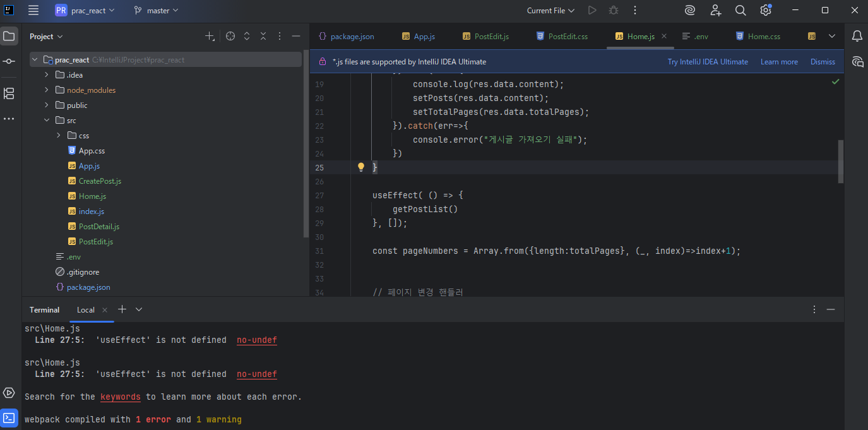Click the lightbulb quick-fix icon on line 25
The width and height of the screenshot is (868, 430).
(x=361, y=167)
